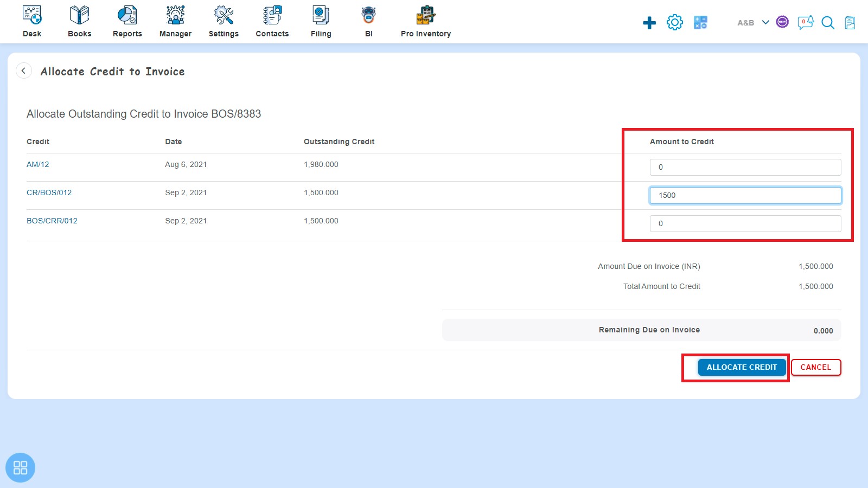
Task: Click the 1,980.000 outstanding credit value
Action: click(x=321, y=164)
